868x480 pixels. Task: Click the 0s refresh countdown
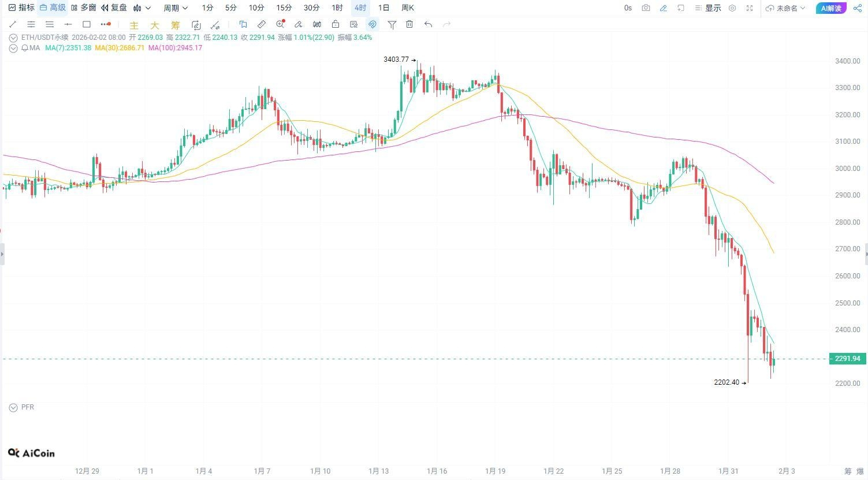[x=628, y=8]
